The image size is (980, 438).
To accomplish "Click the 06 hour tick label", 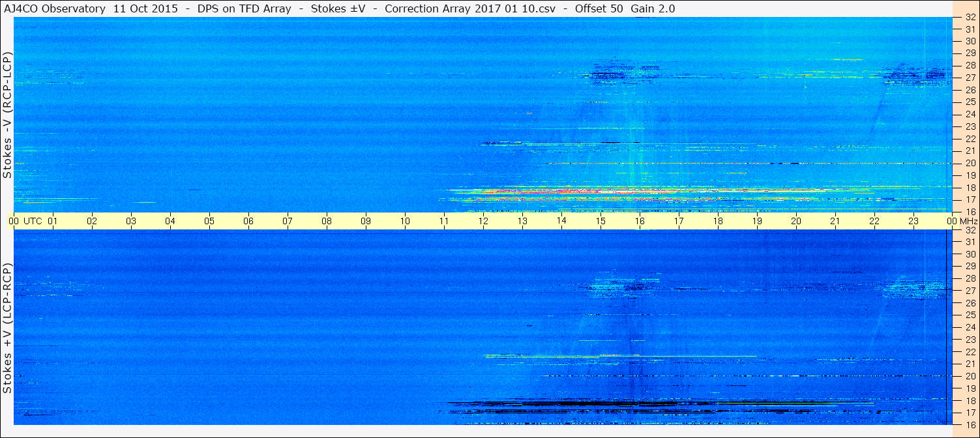I will point(248,221).
